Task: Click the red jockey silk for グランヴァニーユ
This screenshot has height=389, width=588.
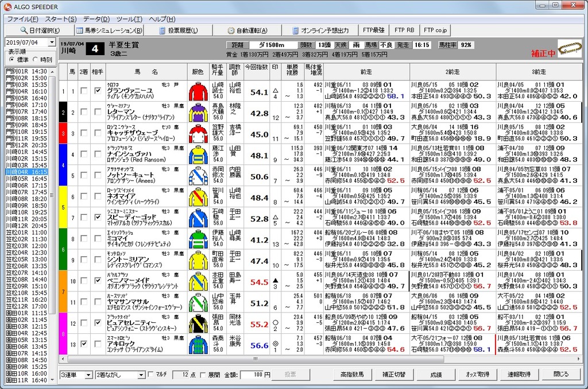Action: coord(198,91)
